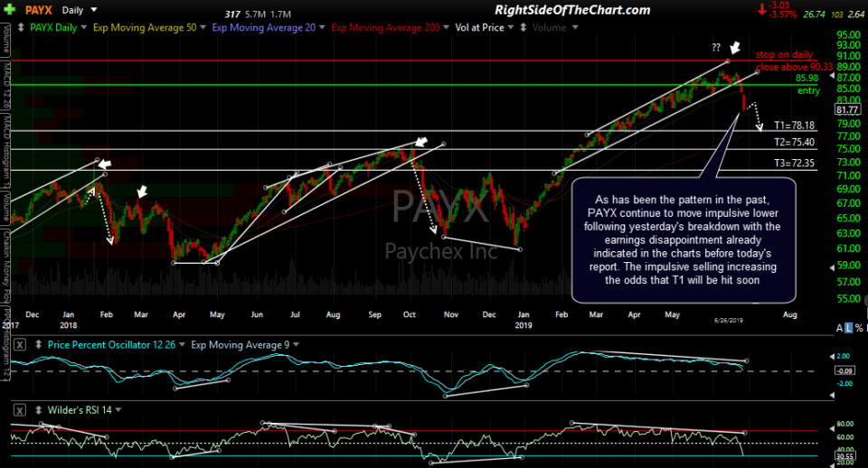
Task: Open the Exp Moving Average 50 dropdown
Action: click(x=203, y=27)
